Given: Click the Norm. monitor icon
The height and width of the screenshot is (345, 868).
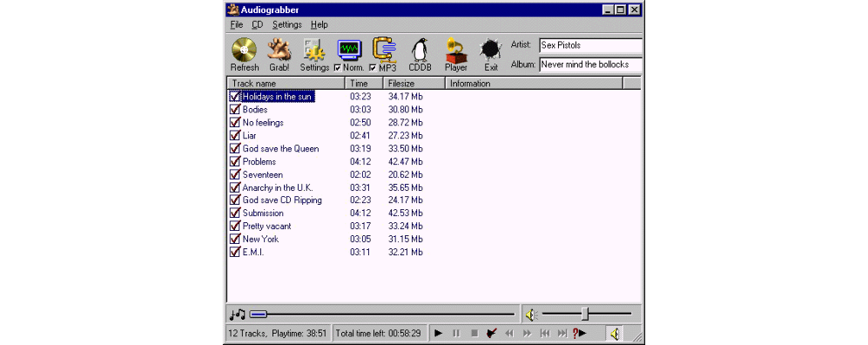Looking at the screenshot, I should coord(349,50).
